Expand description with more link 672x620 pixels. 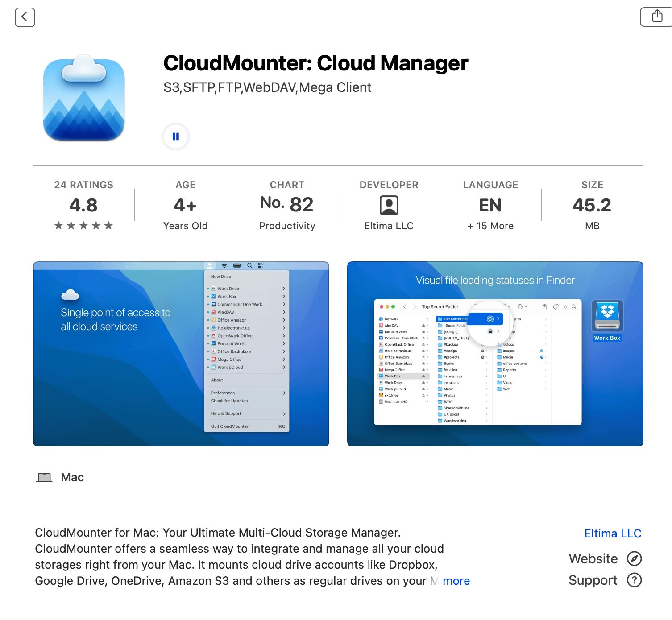tap(456, 581)
